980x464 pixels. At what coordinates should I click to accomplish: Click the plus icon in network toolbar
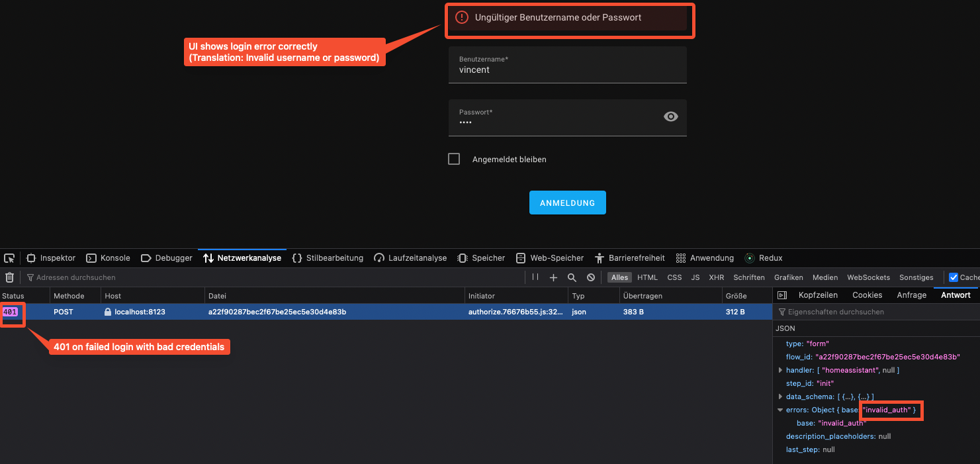click(554, 277)
